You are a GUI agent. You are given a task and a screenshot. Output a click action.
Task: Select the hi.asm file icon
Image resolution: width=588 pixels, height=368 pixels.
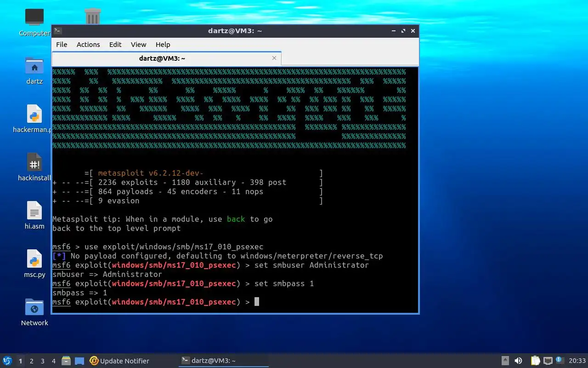coord(34,210)
